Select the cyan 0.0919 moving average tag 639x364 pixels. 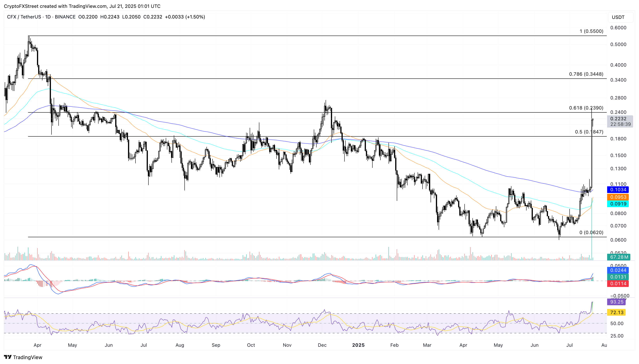(x=618, y=204)
